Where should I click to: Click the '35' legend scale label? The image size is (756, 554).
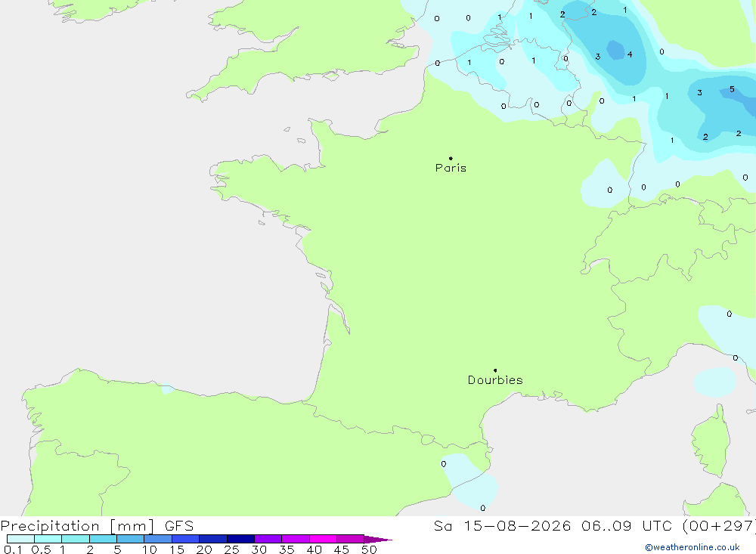(287, 549)
